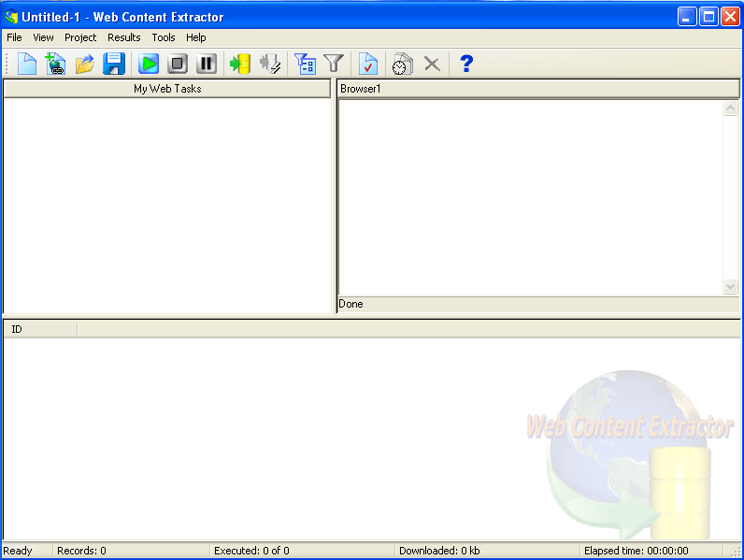Stop extraction with the square stop icon
The width and height of the screenshot is (744, 560).
178,64
